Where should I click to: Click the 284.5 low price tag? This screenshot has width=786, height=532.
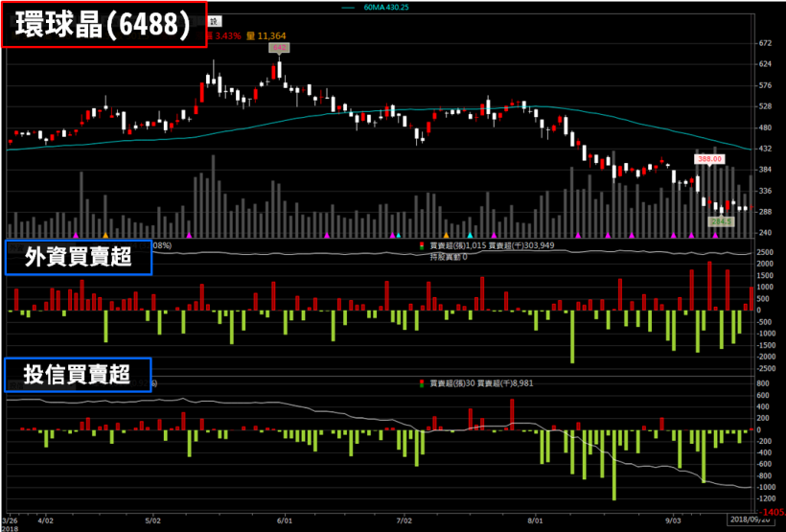722,221
